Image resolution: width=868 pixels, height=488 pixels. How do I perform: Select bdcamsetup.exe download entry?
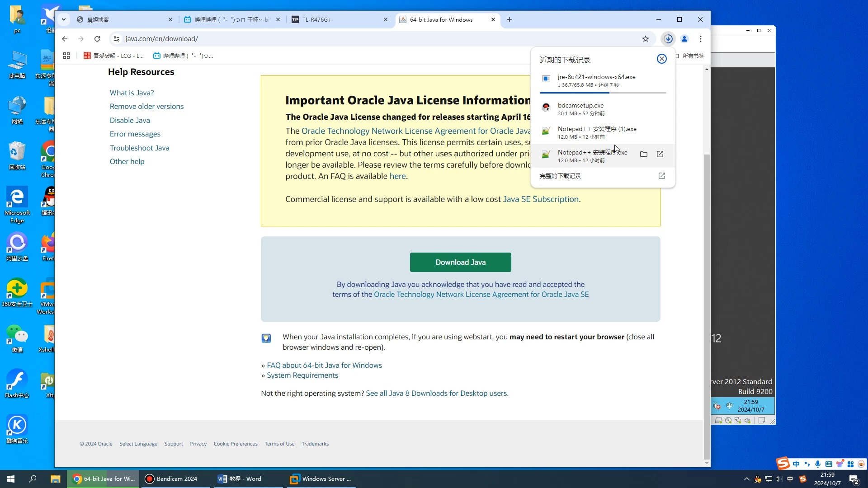603,109
